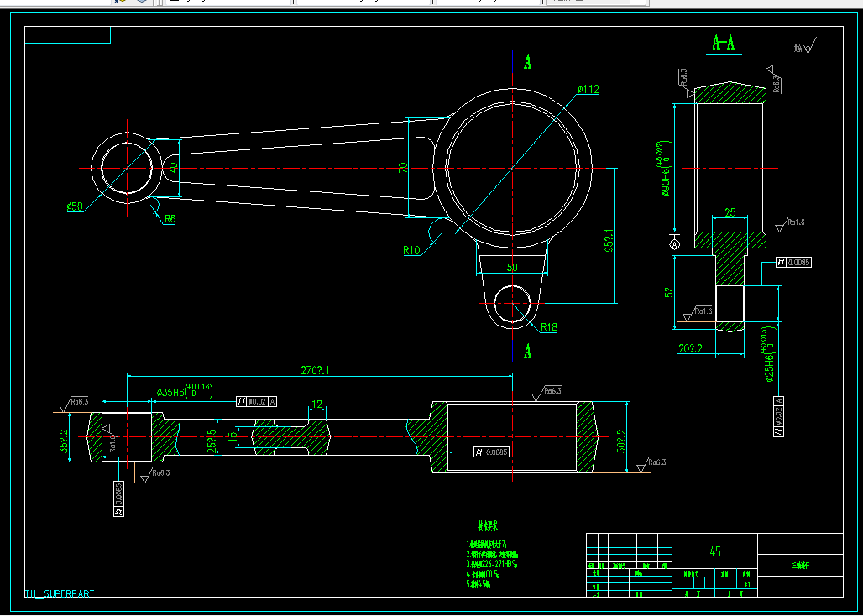The image size is (863, 616).
Task: Click the 70 width dimension on rod
Action: tap(404, 168)
